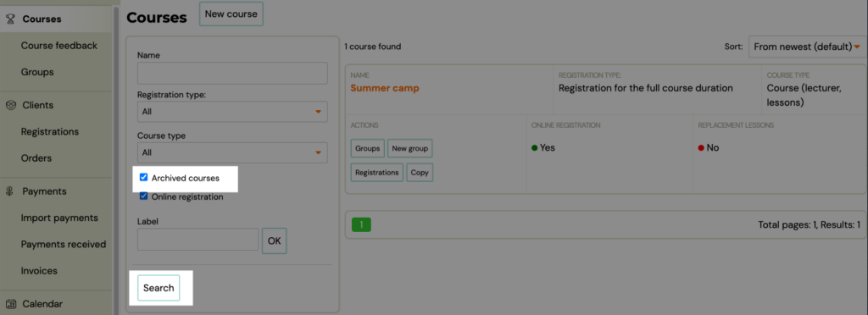Uncheck the Archived courses checkbox
The height and width of the screenshot is (315, 868).
pos(143,177)
